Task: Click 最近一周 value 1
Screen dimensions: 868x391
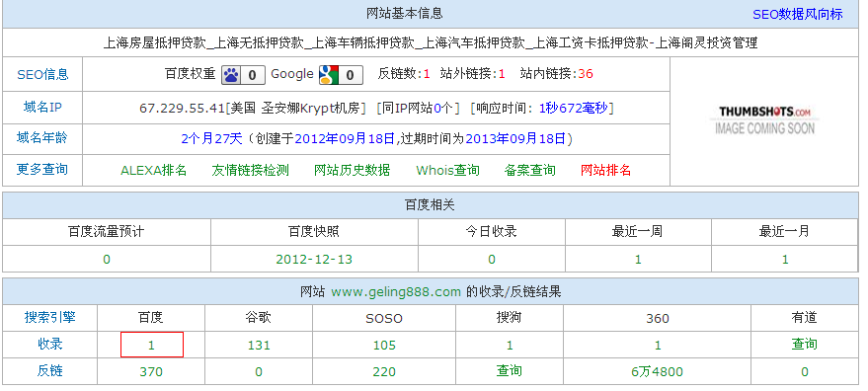Action: pos(638,260)
